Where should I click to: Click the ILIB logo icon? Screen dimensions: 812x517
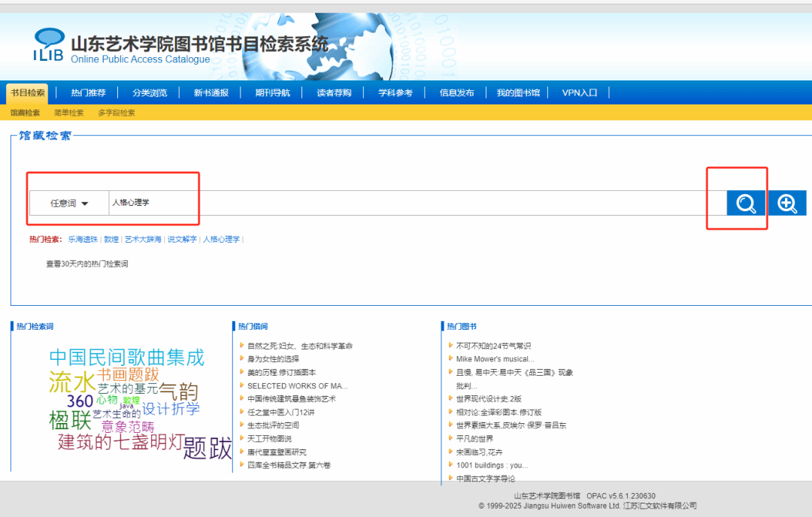point(49,45)
